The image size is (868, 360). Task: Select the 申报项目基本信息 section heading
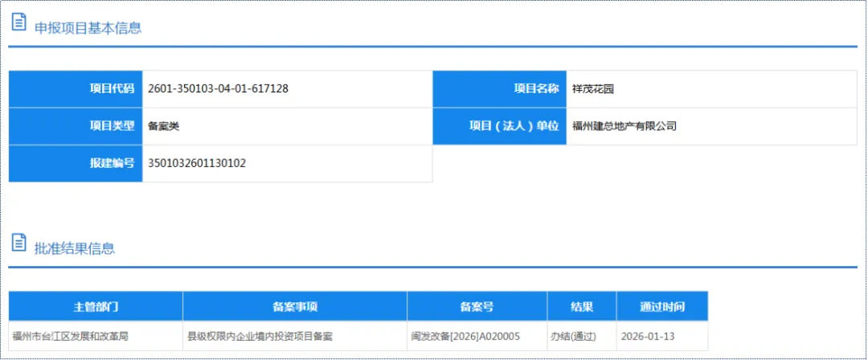pyautogui.click(x=88, y=27)
